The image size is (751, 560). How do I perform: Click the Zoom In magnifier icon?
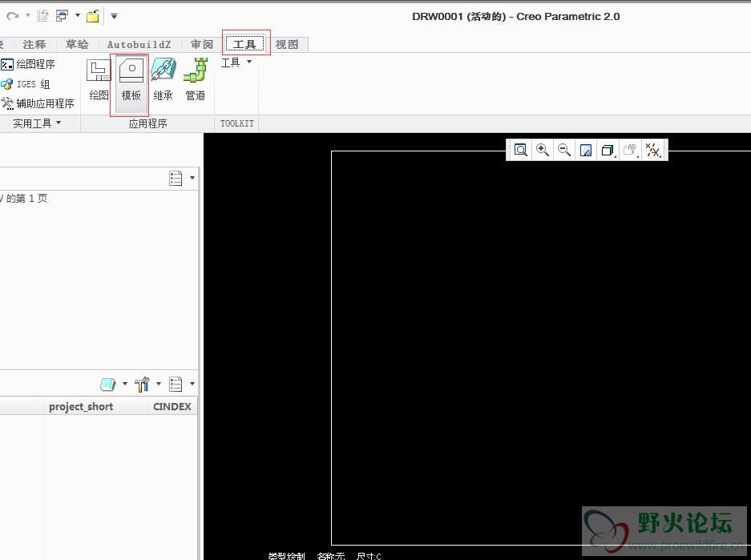543,151
